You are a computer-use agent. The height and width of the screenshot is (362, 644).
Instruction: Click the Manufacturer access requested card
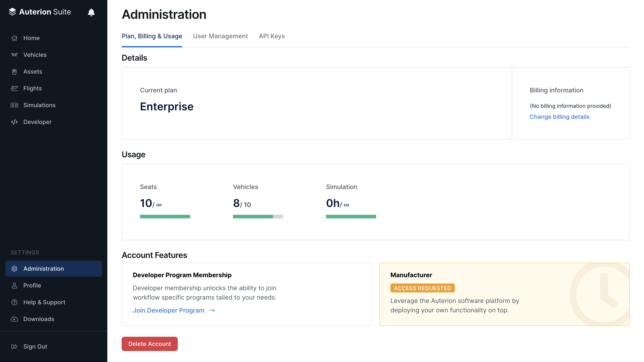(504, 294)
